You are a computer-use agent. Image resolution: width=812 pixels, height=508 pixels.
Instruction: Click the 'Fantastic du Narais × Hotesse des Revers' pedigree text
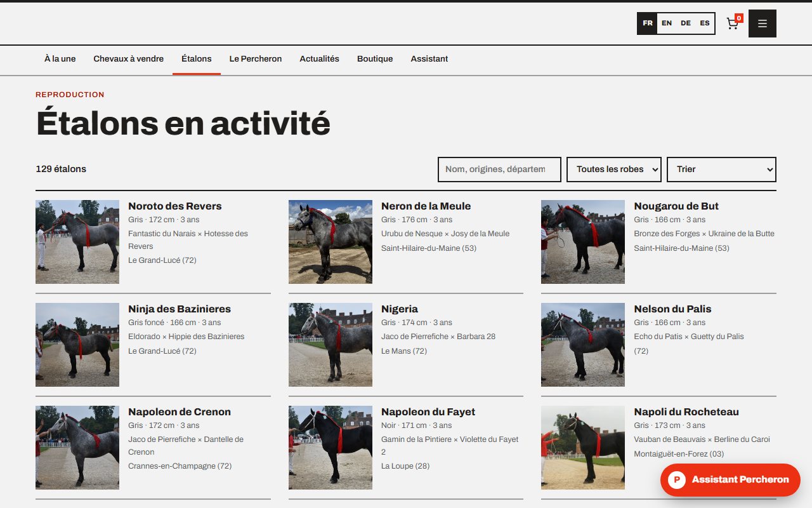pos(188,240)
